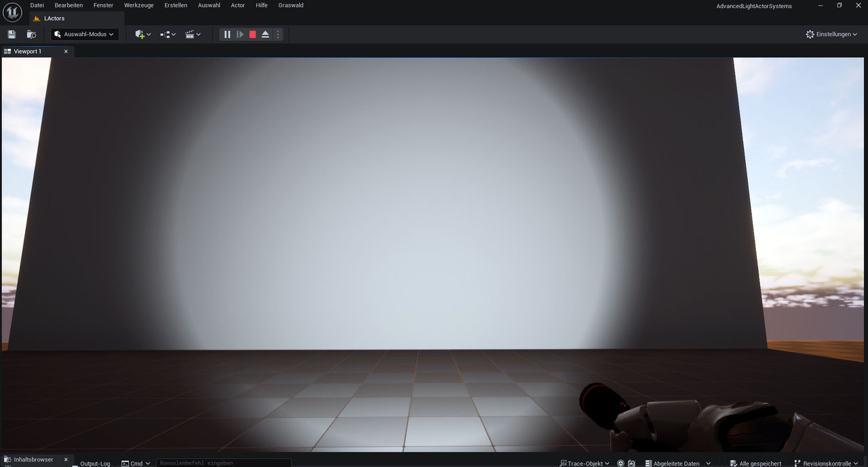Click the AdvancedLightActorSystems project name
Viewport: 868px width, 467px height.
pyautogui.click(x=754, y=6)
